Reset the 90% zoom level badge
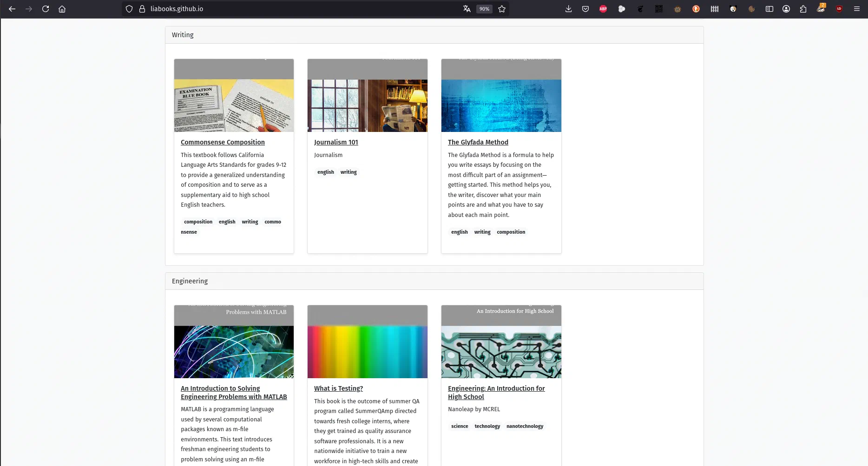 point(484,9)
